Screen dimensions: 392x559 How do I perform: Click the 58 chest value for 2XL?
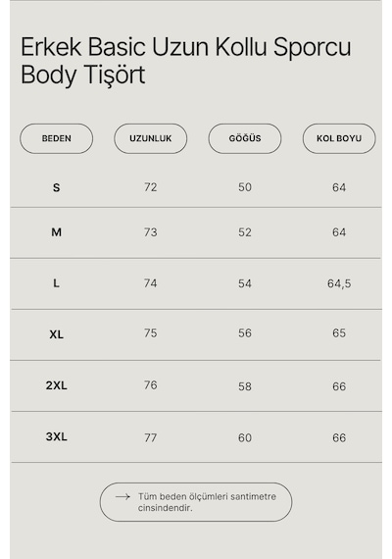pos(245,386)
